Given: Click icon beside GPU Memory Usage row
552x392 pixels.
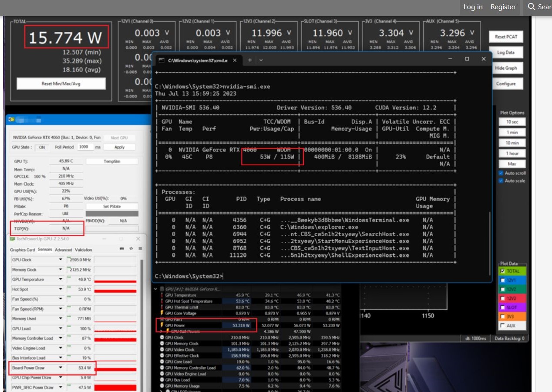Looking at the screenshot, I should click(x=162, y=386).
